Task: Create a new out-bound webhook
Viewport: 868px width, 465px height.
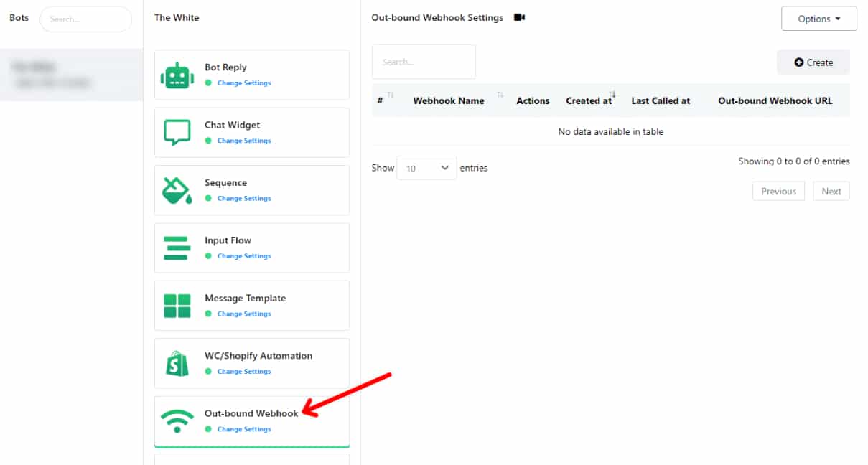Action: pos(813,62)
